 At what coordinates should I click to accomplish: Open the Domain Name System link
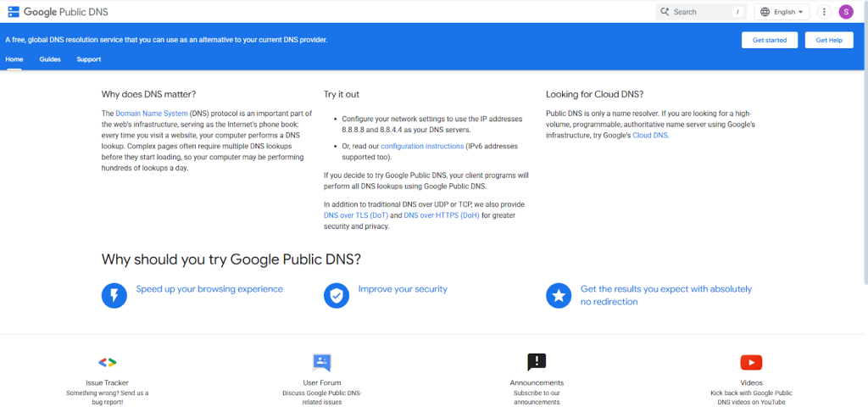152,113
